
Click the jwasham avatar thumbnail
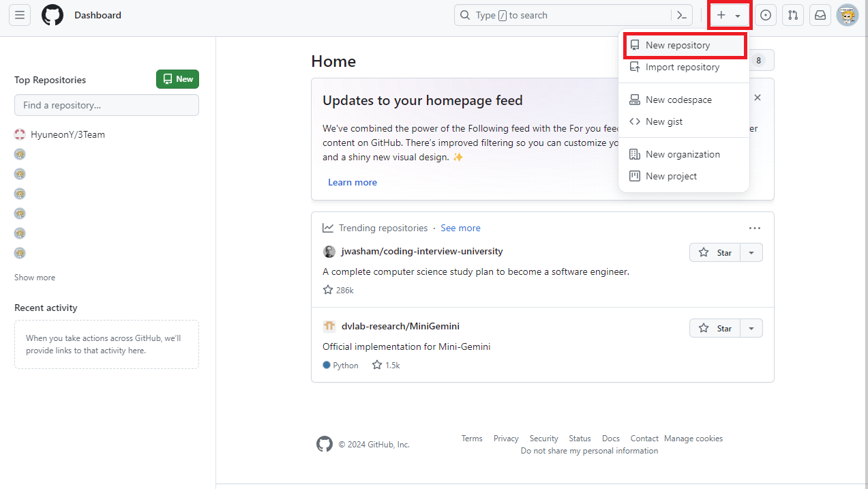(329, 251)
